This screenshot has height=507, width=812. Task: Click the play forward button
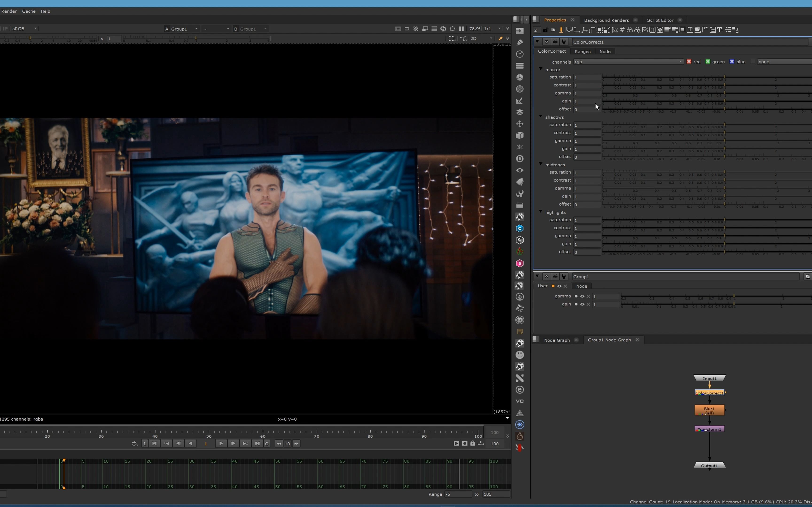click(221, 443)
